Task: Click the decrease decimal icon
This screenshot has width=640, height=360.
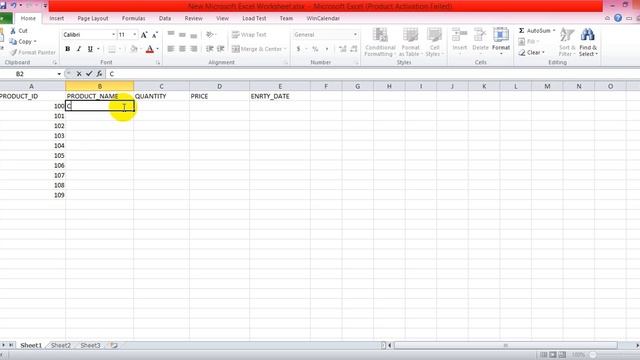Action: [x=353, y=49]
